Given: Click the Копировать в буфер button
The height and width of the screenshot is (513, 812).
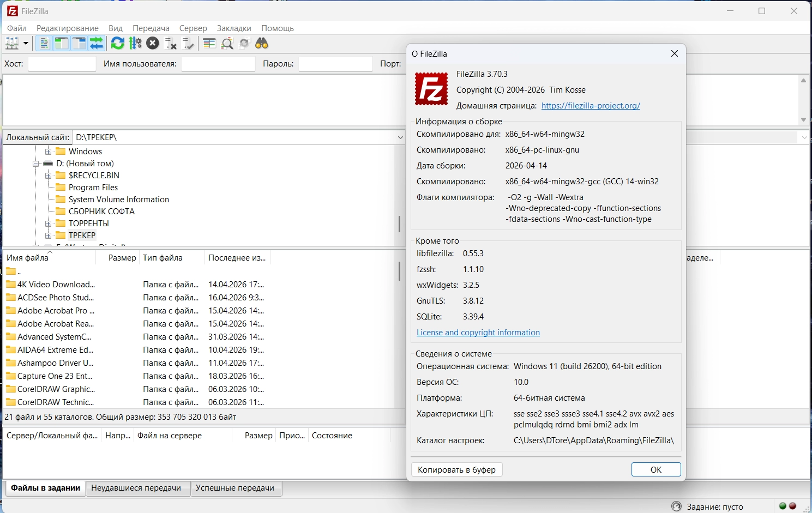Looking at the screenshot, I should click(457, 470).
